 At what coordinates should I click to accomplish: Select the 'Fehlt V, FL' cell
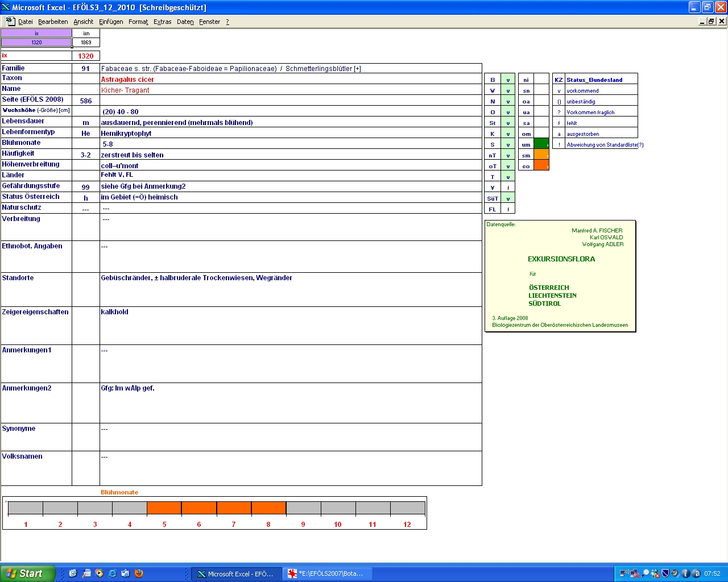[x=291, y=175]
